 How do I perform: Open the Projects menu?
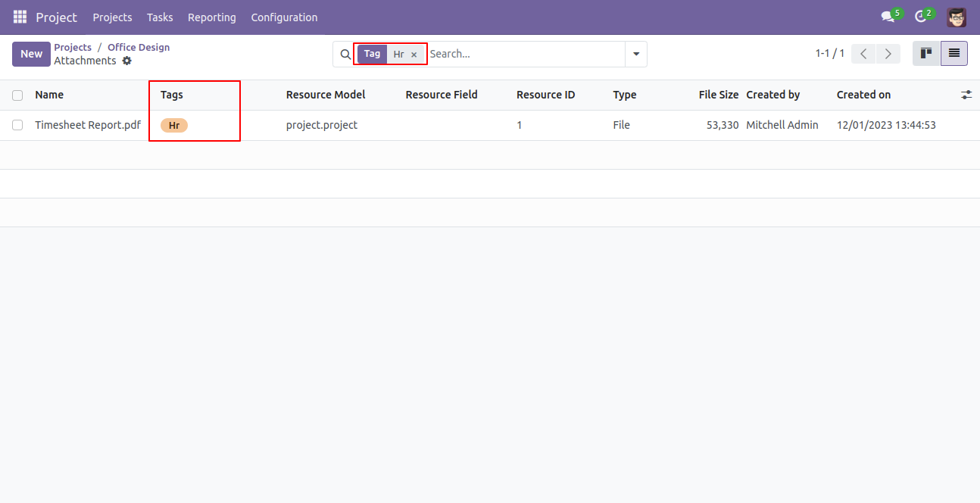[x=112, y=17]
